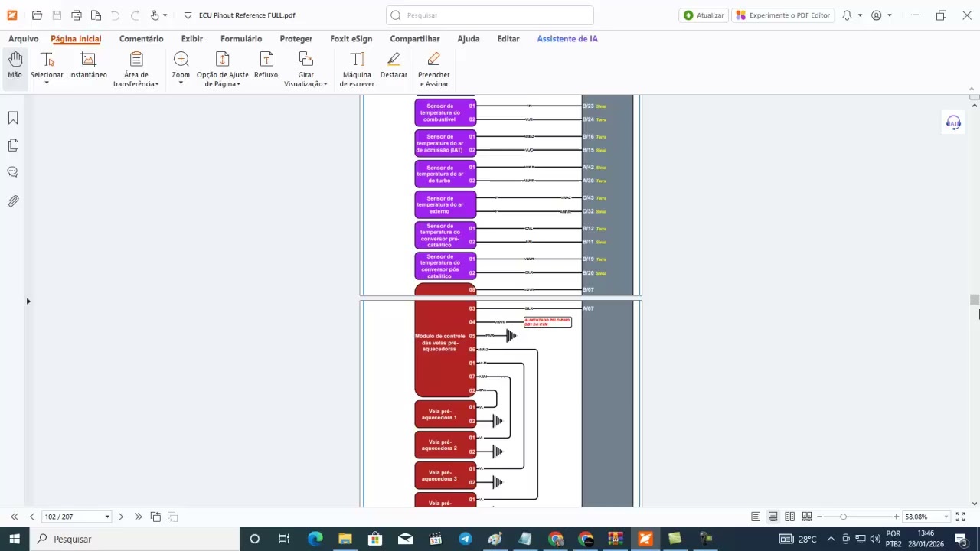The width and height of the screenshot is (980, 551).
Task: Enable the Máquina de escrever tool
Action: tap(357, 70)
